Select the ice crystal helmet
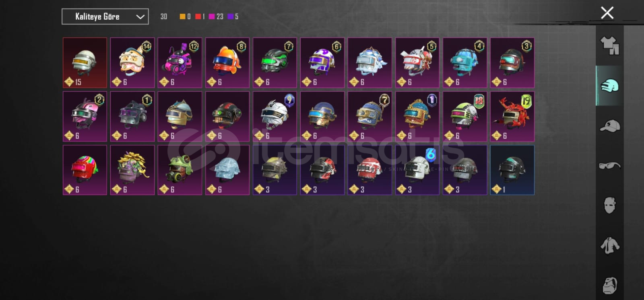Screen dimensions: 644x300 click(x=227, y=170)
